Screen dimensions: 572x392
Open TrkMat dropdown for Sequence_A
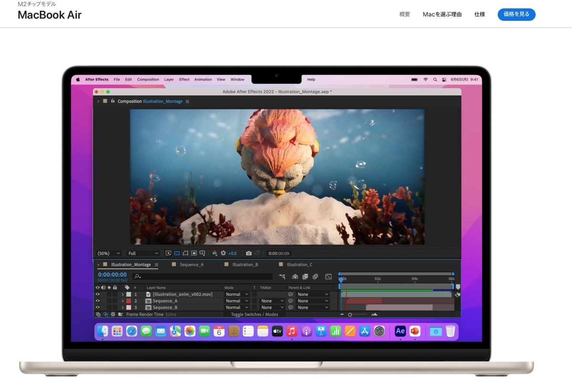coord(272,301)
